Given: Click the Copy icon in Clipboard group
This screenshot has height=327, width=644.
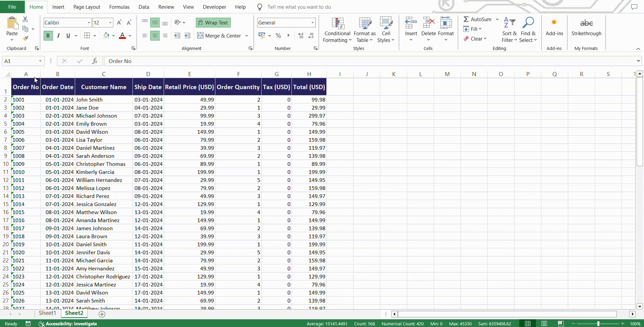Looking at the screenshot, I should click(25, 29).
